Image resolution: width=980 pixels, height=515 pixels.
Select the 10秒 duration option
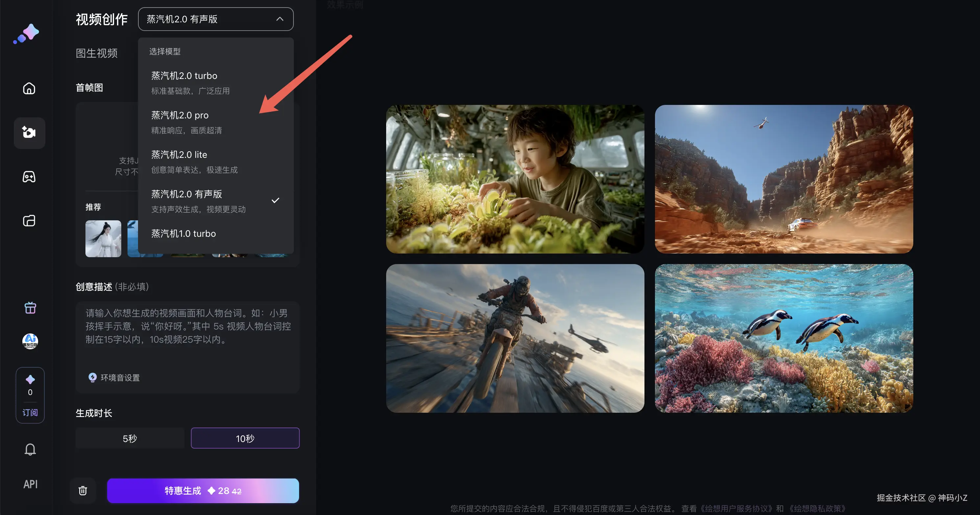coord(245,438)
